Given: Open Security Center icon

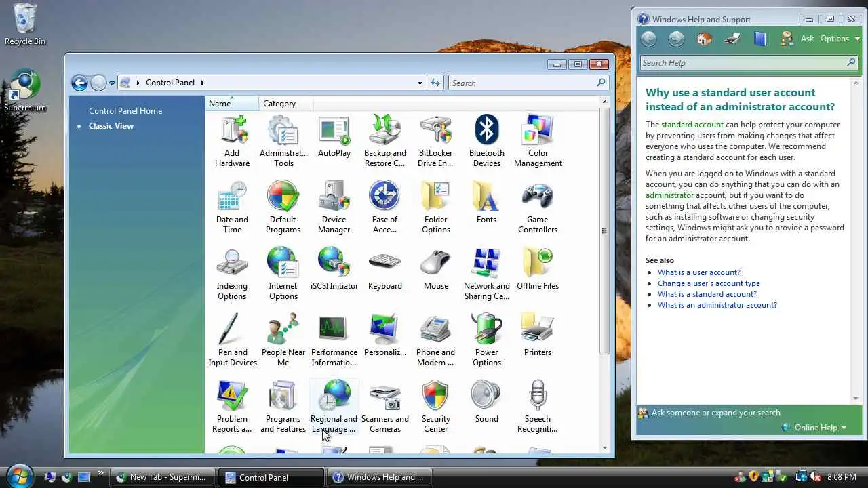Looking at the screenshot, I should pos(436,407).
